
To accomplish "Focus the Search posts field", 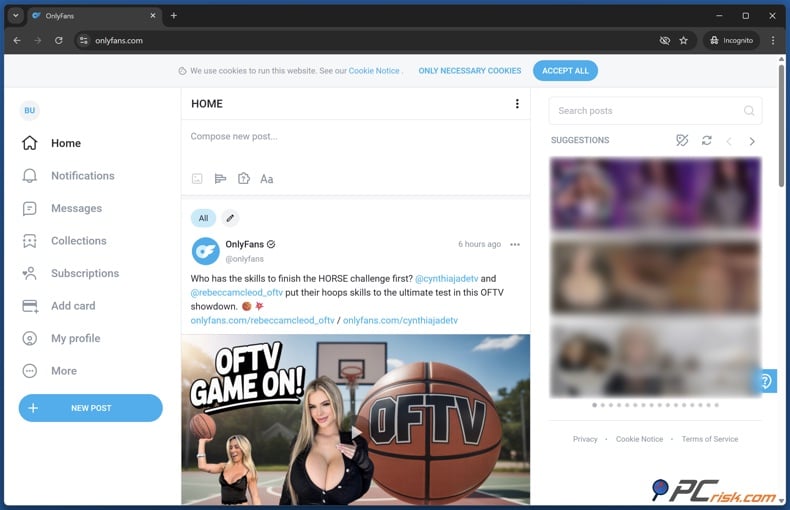I will pyautogui.click(x=655, y=111).
